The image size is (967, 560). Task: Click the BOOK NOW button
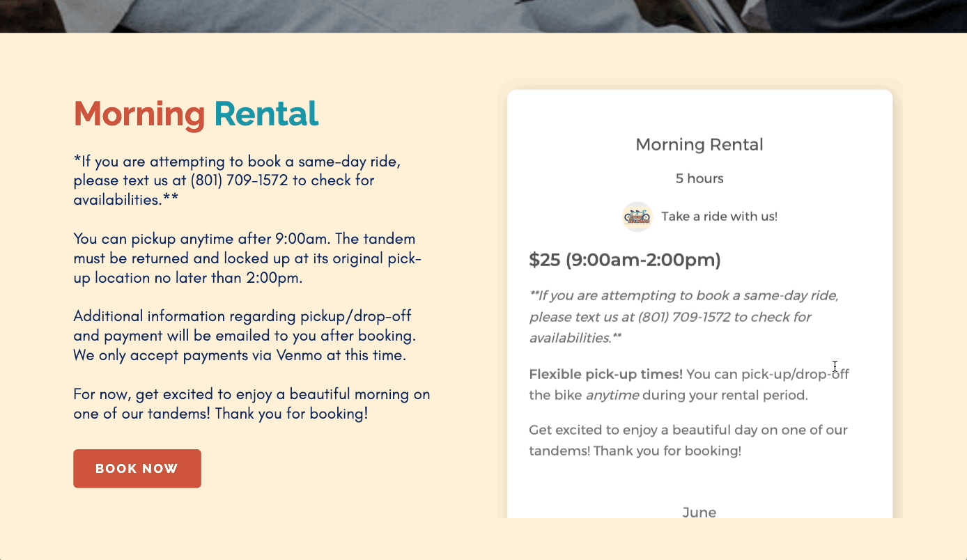[137, 468]
